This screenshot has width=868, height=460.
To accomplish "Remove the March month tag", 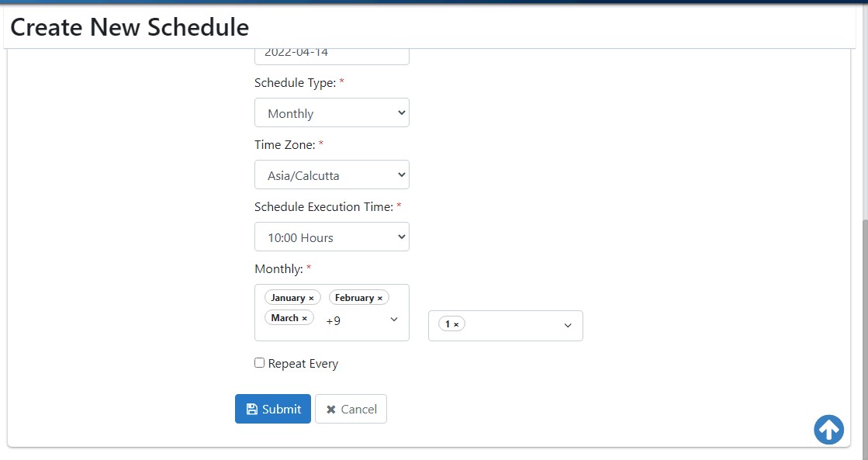I will click(305, 318).
